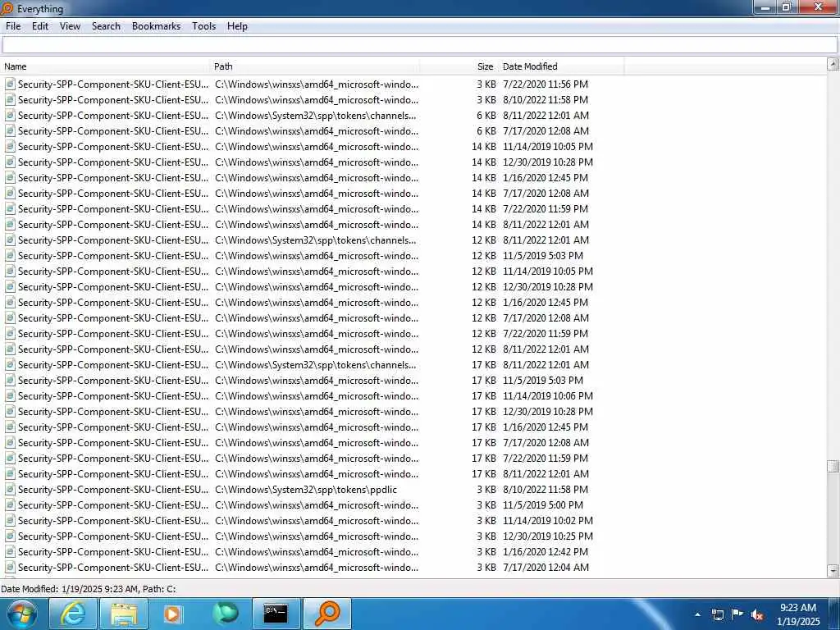Screen dimensions: 840x630
Task: Click the winsxs path in 17 KB row dated 7/22/2020
Action: (x=317, y=458)
